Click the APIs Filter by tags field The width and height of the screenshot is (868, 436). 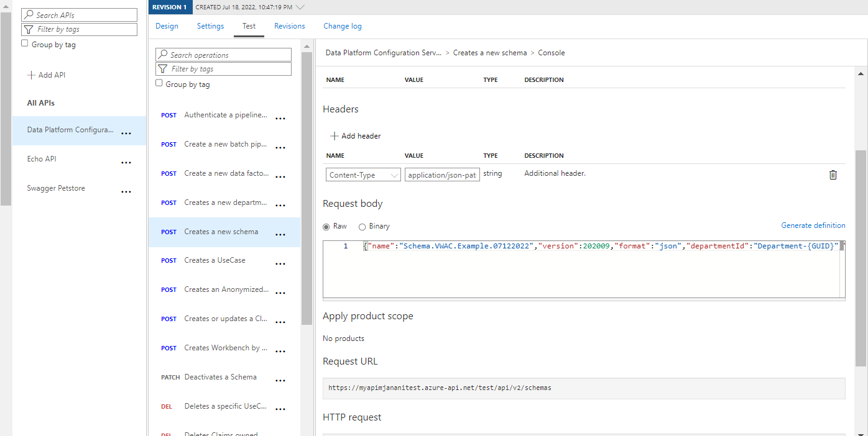point(79,29)
